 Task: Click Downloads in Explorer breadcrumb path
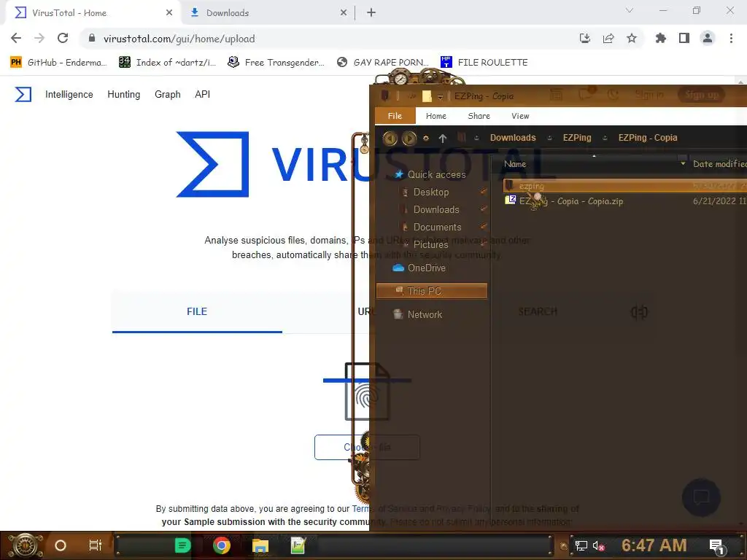(513, 138)
